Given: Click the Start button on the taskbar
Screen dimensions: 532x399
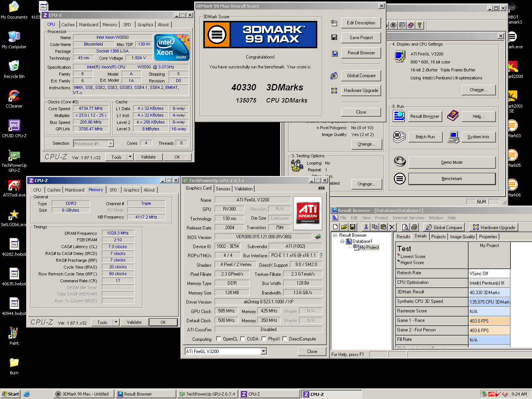Looking at the screenshot, I should [10, 394].
